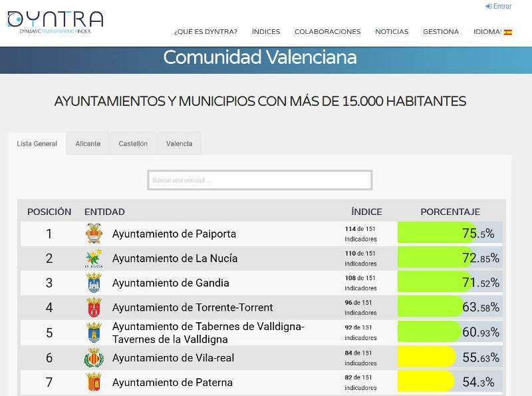532x396 pixels.
Task: Select the Lista General tab
Action: tap(37, 143)
